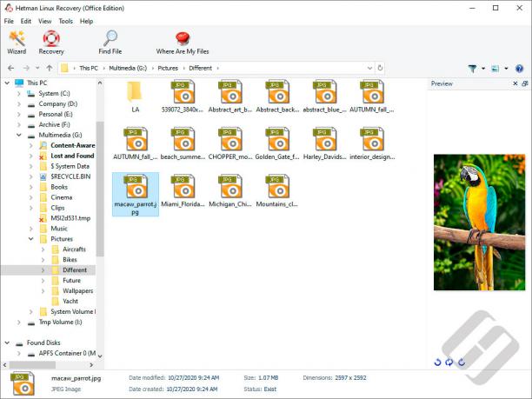Screen dimensions: 532x399
Task: Navigate up one folder level
Action: coord(50,68)
